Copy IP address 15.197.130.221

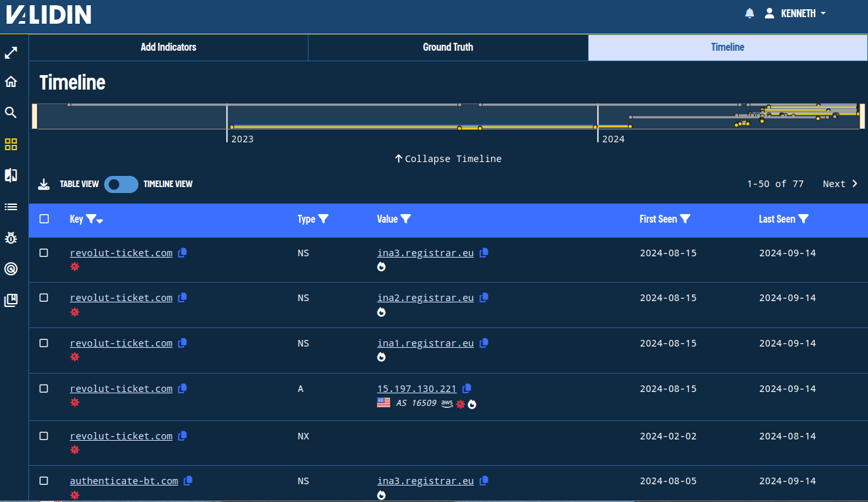point(467,389)
